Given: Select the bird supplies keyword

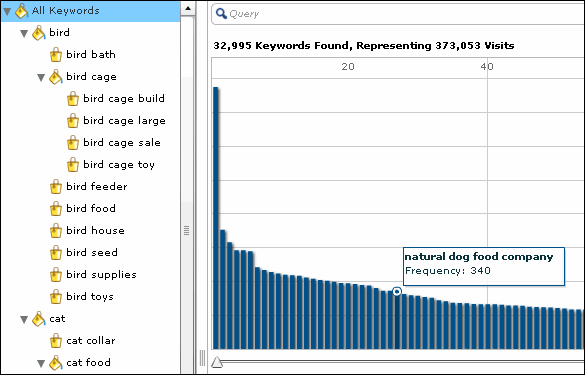Looking at the screenshot, I should [x=101, y=275].
